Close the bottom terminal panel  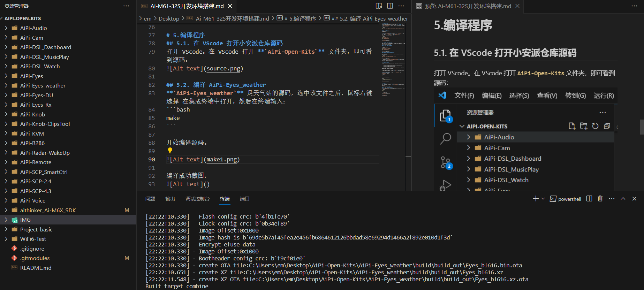click(634, 199)
